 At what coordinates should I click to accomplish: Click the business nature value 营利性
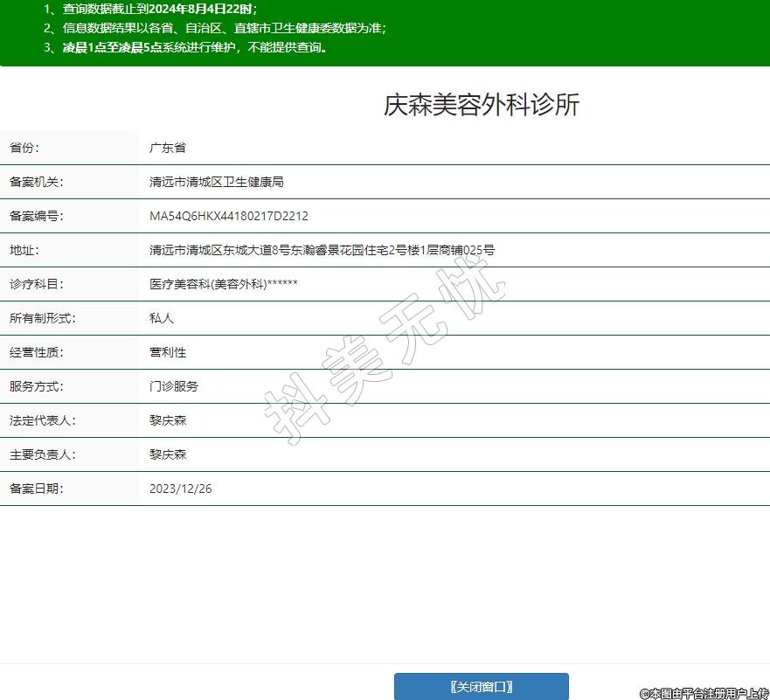(x=168, y=352)
